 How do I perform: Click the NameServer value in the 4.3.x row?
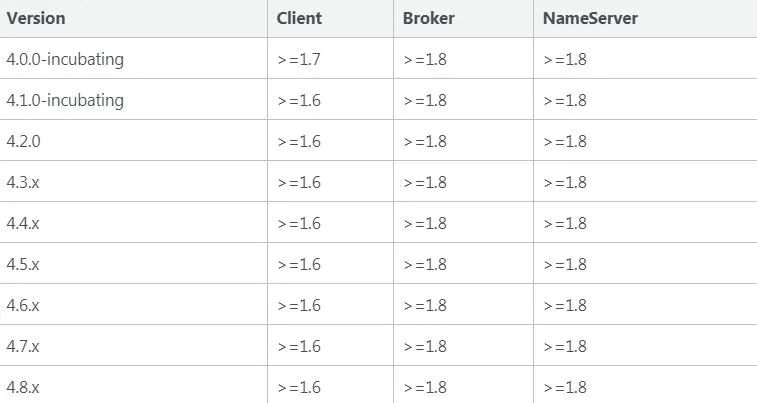(565, 182)
